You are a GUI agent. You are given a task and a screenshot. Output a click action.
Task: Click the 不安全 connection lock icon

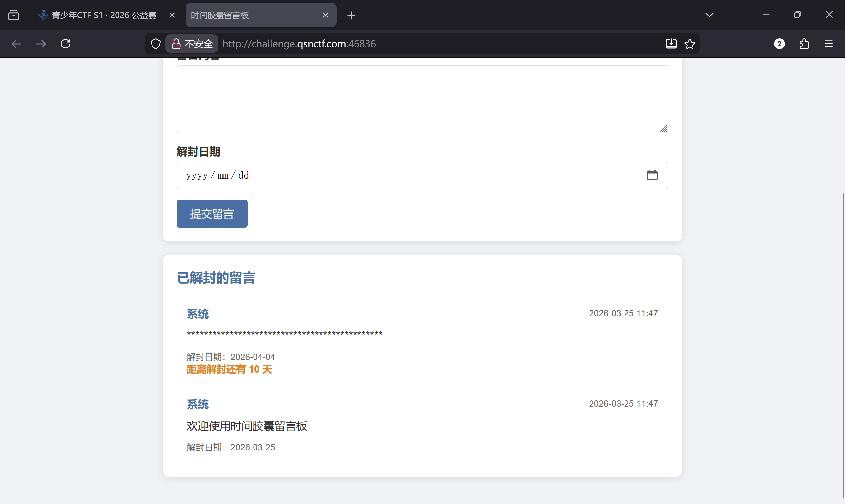[x=176, y=44]
